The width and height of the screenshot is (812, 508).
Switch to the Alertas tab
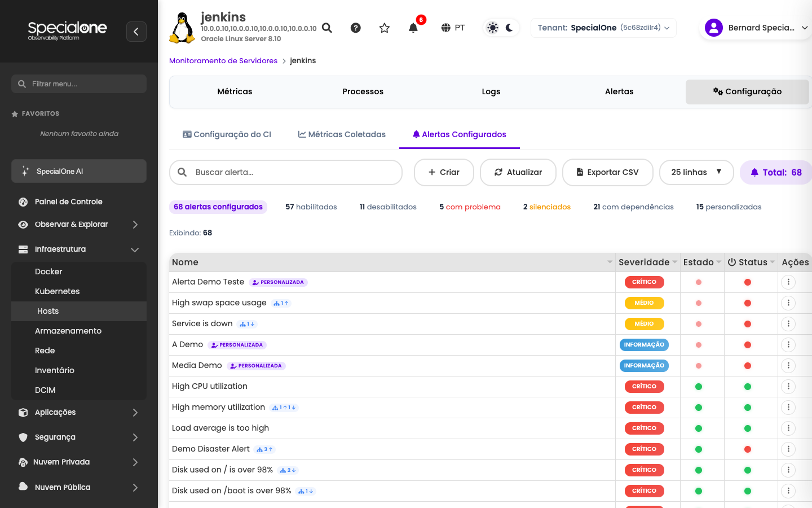(x=619, y=91)
